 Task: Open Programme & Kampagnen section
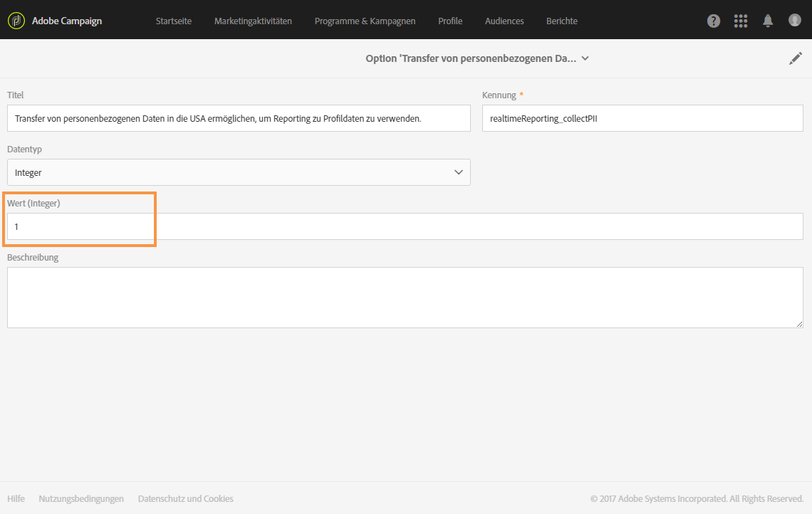(365, 21)
